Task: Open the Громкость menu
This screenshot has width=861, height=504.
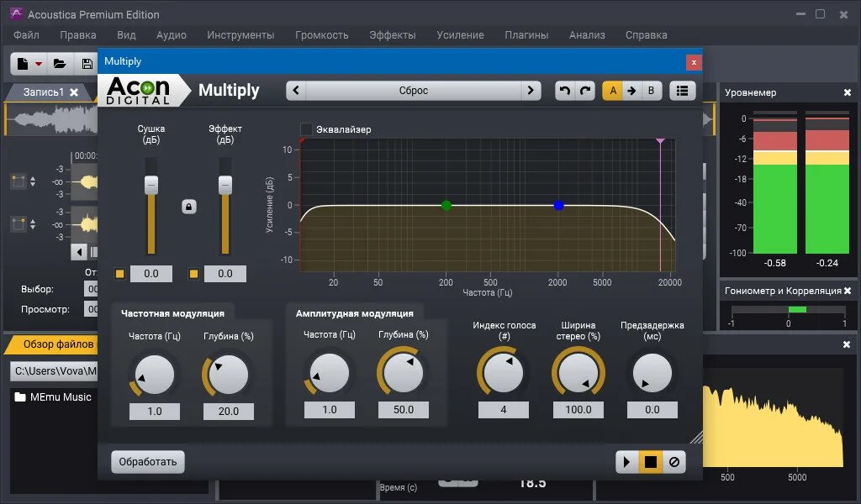Action: click(322, 35)
